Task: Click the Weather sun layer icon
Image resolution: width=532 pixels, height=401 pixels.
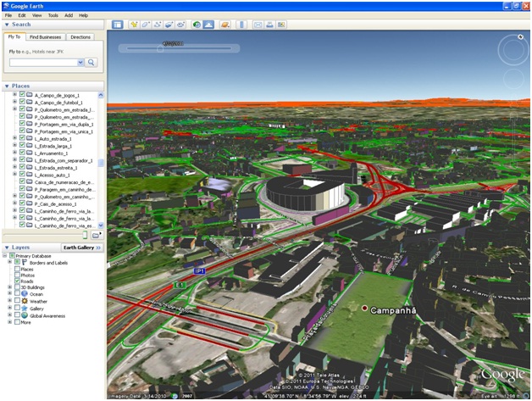Action: [25, 301]
